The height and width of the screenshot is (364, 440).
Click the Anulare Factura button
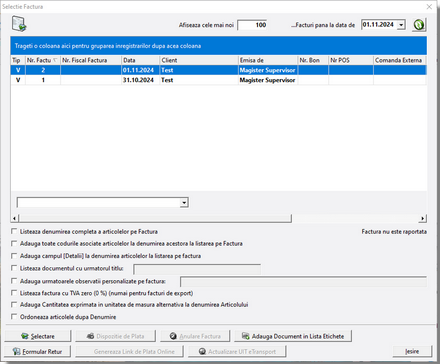tap(195, 336)
